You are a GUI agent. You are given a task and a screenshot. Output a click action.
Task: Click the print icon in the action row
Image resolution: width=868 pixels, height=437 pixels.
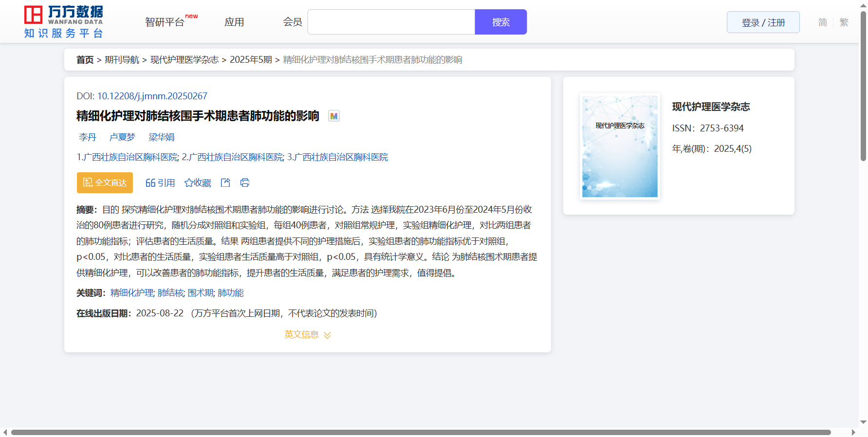click(x=245, y=182)
